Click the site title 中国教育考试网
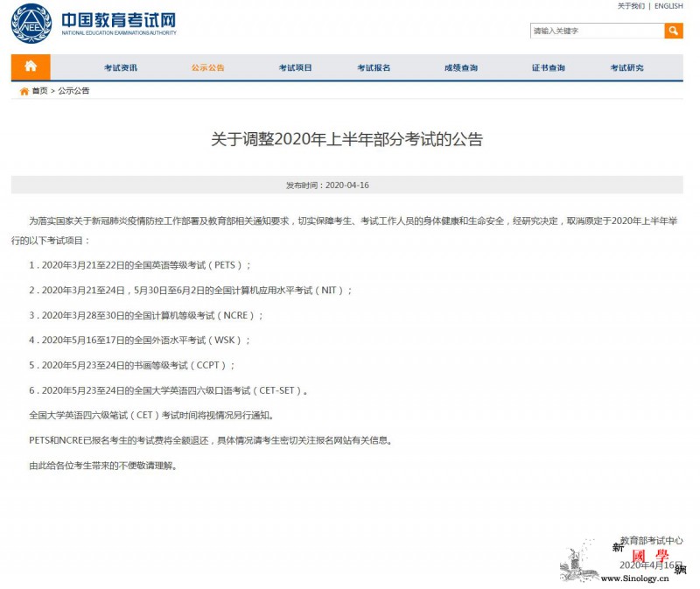The width and height of the screenshot is (700, 589). (115, 20)
